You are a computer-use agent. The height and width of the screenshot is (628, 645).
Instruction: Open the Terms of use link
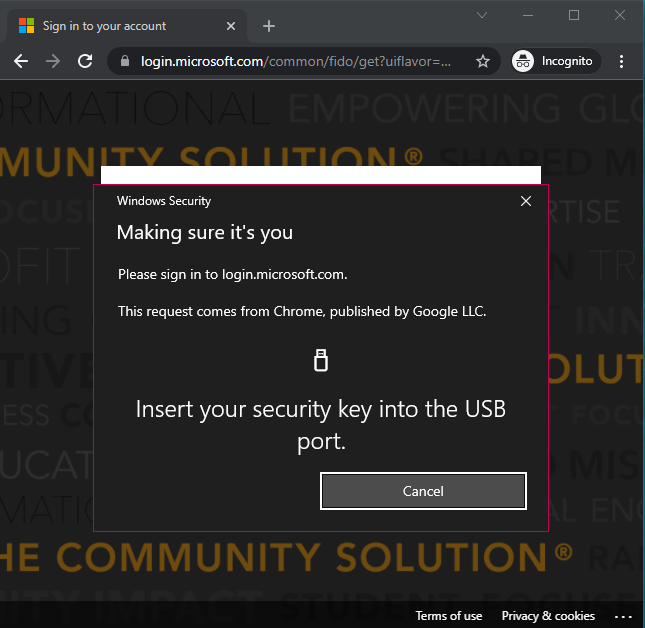pos(449,616)
